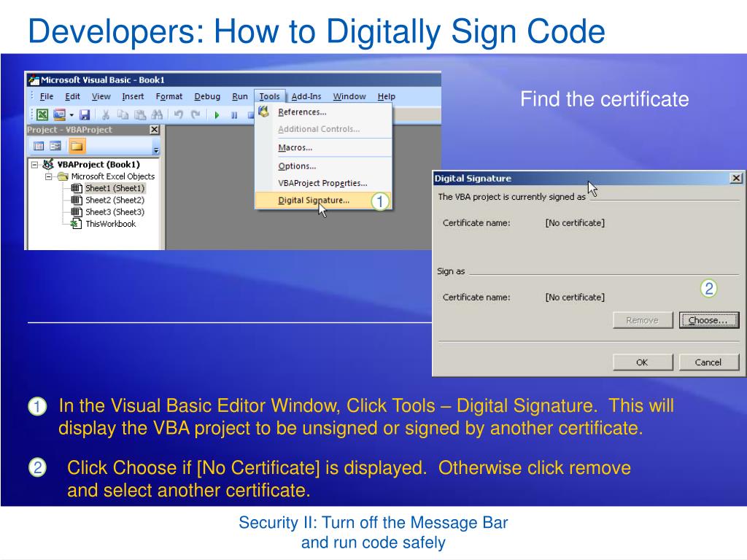Screen dimensions: 747x560
Task: Click the Redo toolbar icon
Action: point(196,114)
